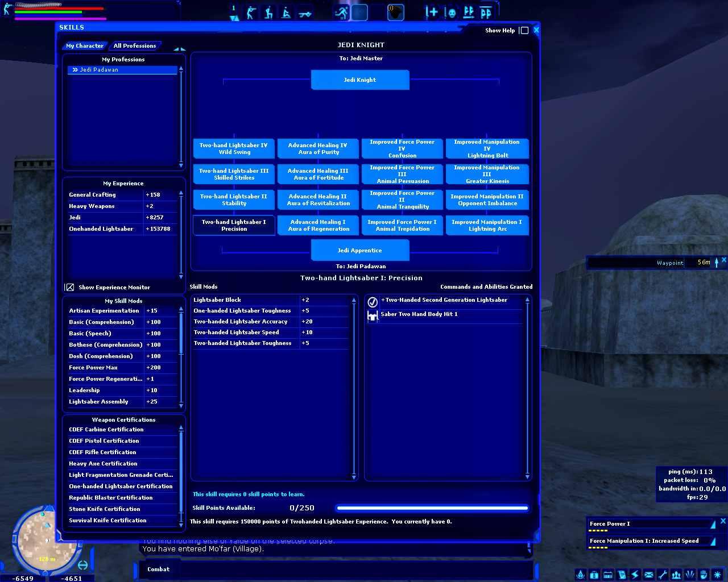Open the scroll document menu icon
The width and height of the screenshot is (728, 582).
tap(622, 575)
